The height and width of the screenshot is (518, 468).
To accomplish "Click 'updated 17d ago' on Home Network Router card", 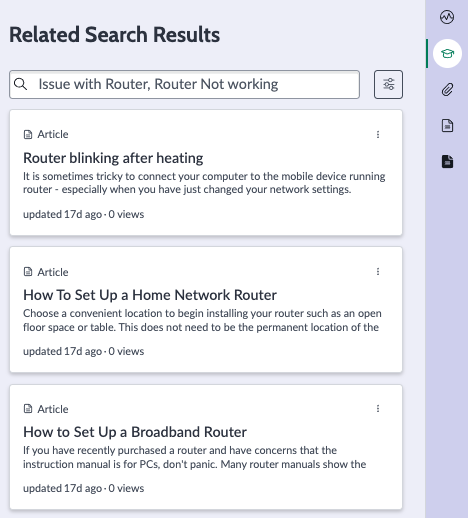I will [x=62, y=351].
